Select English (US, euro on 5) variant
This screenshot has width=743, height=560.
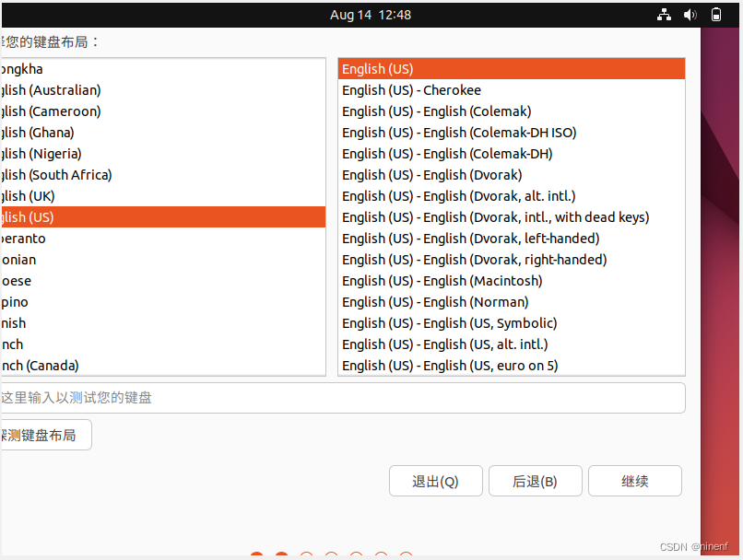point(512,366)
